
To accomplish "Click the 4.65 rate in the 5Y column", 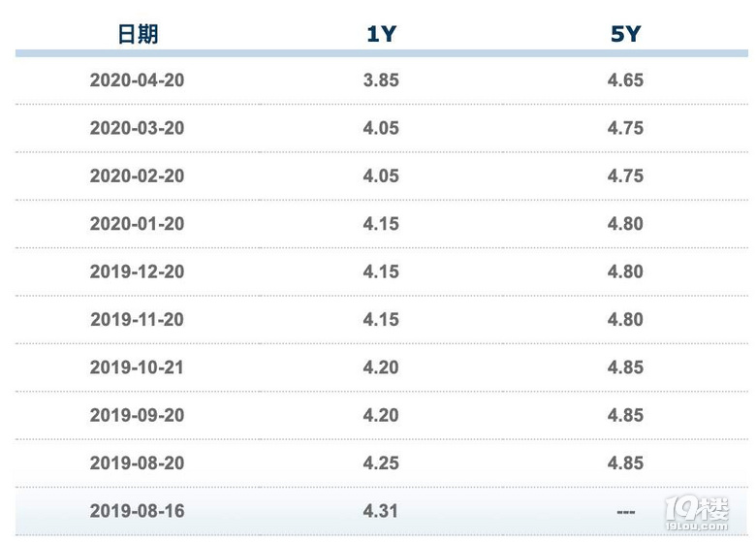I will 625,80.
